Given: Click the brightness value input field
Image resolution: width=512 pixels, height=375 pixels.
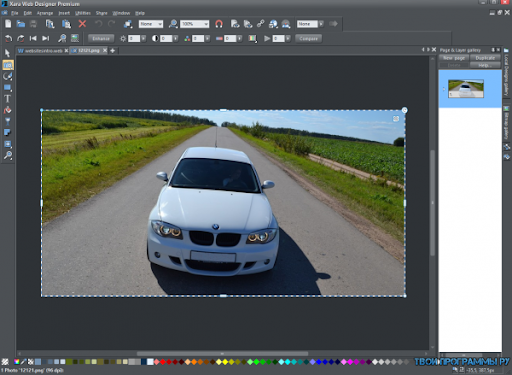Looking at the screenshot, I should [x=134, y=39].
